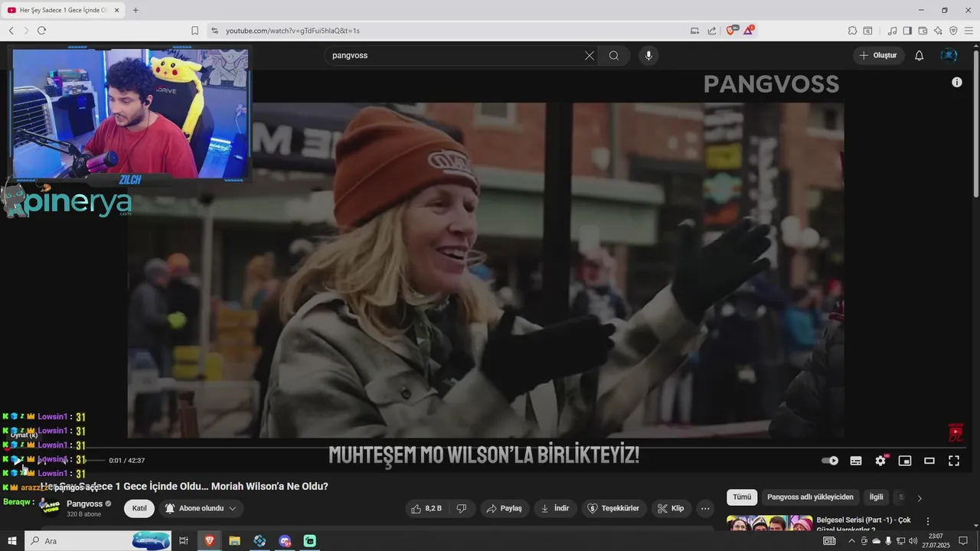
Task: Share this page via the share icon
Action: coord(712,31)
